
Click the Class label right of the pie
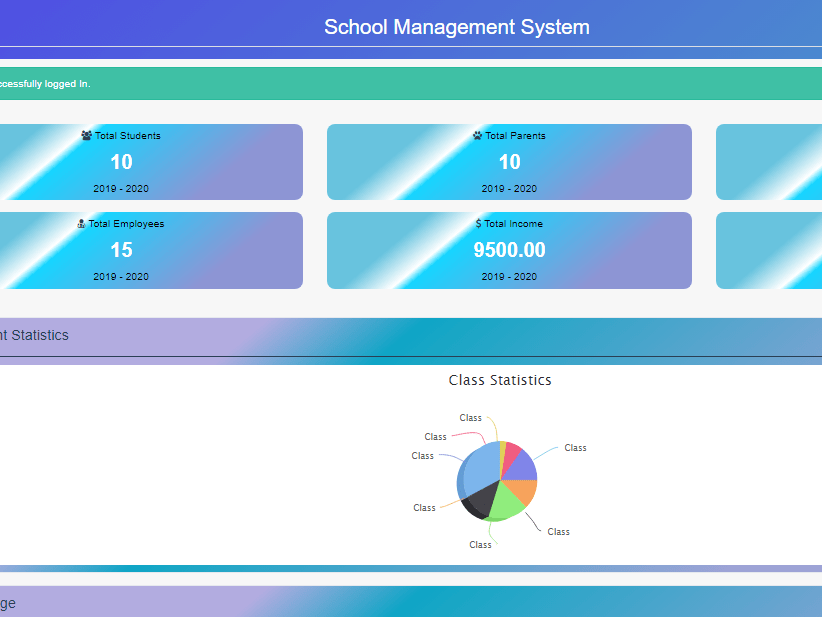point(575,448)
